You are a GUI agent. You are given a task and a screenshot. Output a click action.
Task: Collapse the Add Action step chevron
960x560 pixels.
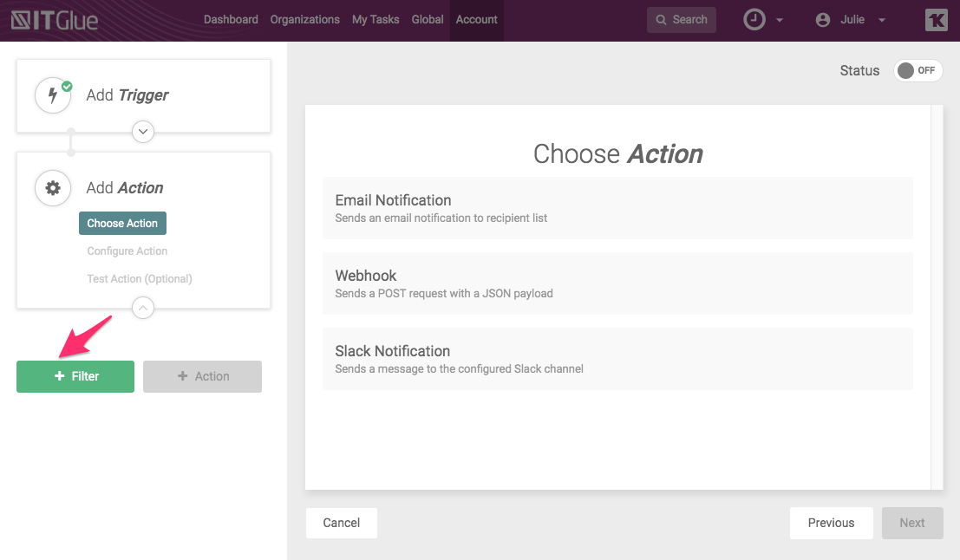[x=143, y=308]
